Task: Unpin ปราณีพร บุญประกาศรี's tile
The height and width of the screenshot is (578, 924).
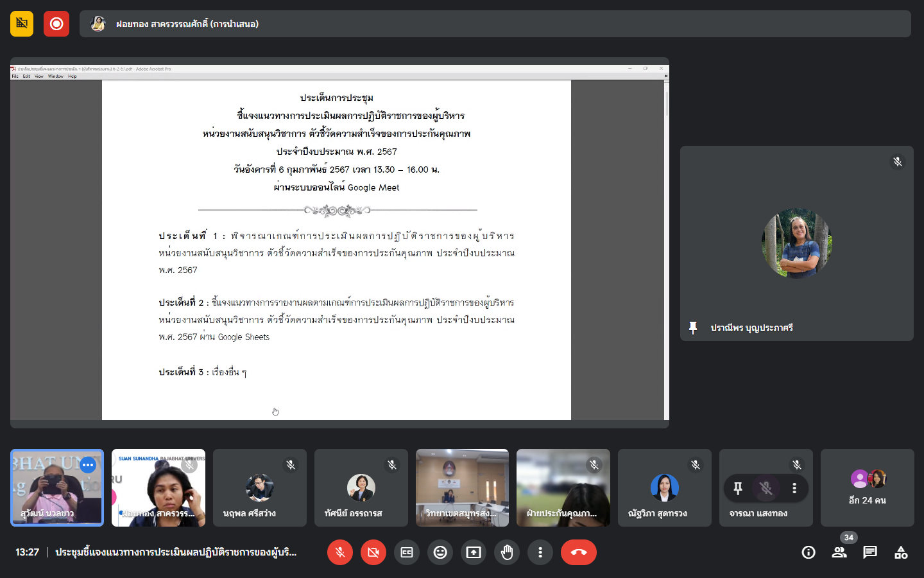Action: pos(693,328)
